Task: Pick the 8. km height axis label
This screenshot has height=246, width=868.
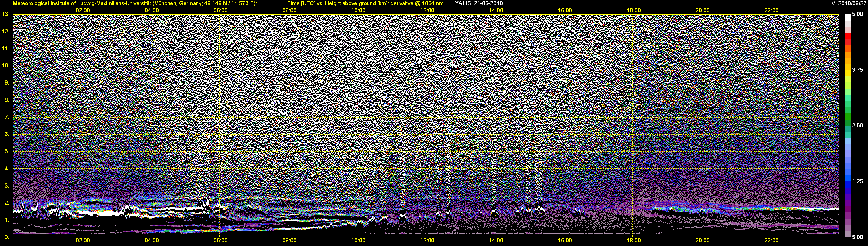Action: 7,100
